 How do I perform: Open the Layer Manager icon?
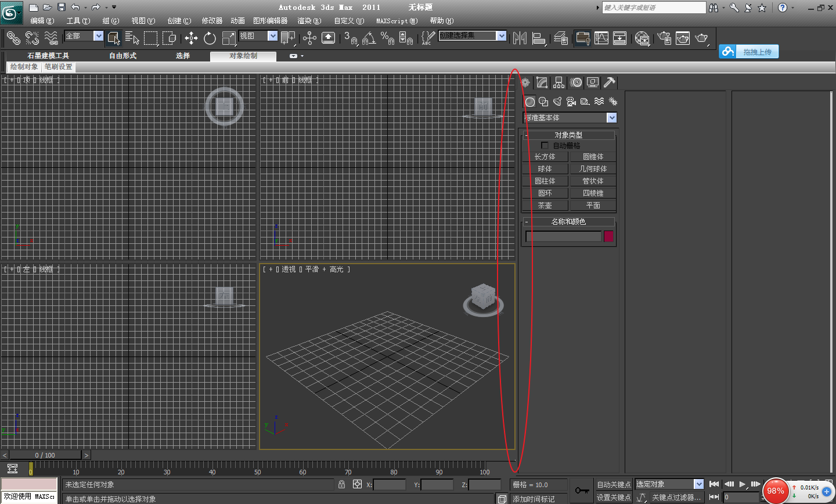pos(561,38)
